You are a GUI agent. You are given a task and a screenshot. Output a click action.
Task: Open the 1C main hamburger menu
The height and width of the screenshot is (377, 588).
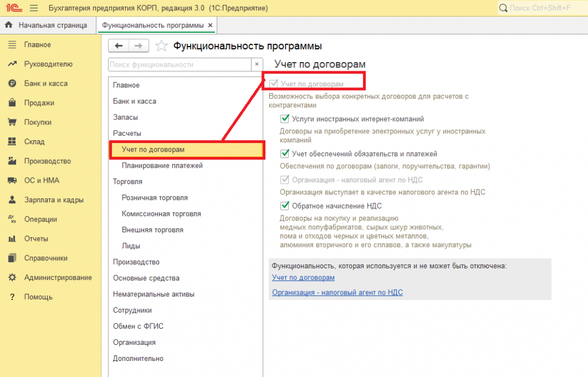point(34,8)
